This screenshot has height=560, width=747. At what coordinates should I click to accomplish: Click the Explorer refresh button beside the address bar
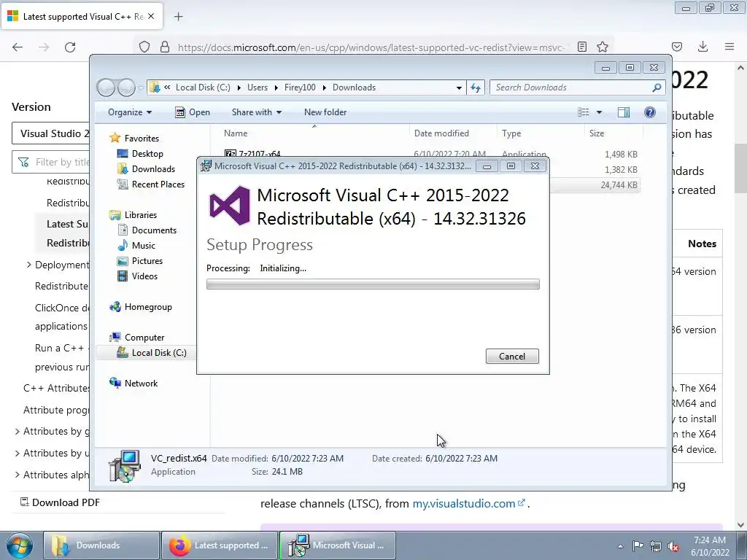tap(476, 87)
